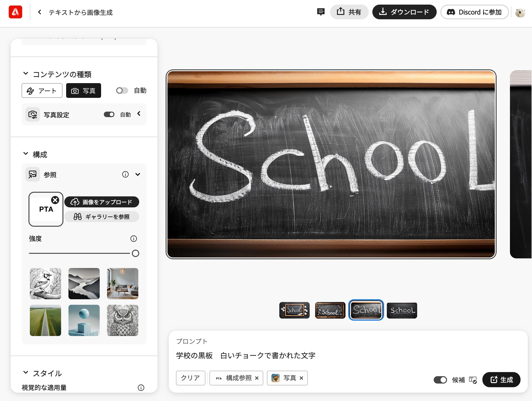
Task: Adjust the 強度 slider handle
Action: [135, 253]
